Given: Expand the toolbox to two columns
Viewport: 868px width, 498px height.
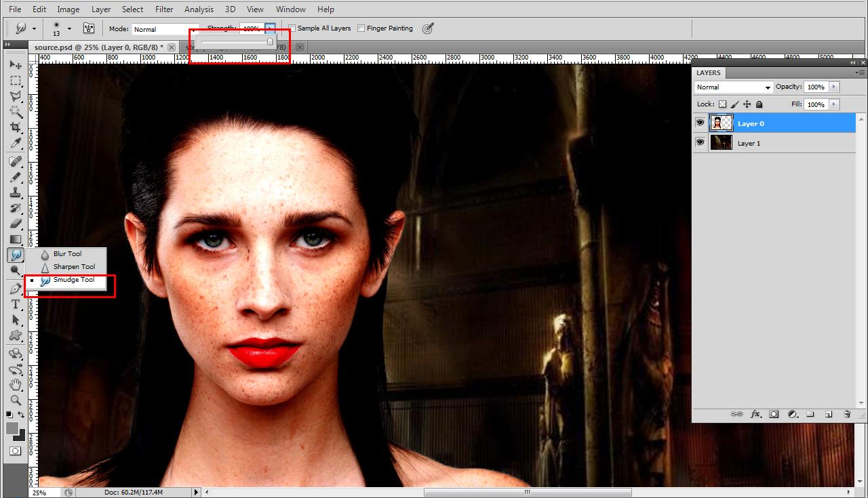Looking at the screenshot, I should (8, 44).
